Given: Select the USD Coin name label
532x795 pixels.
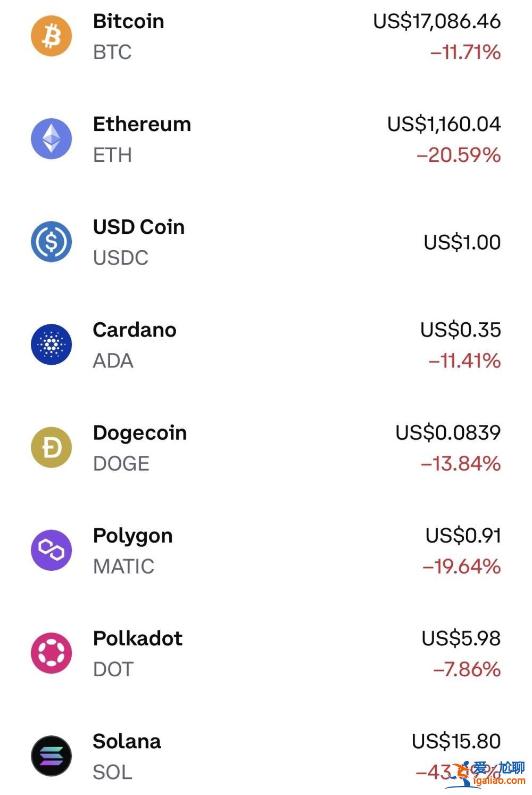Looking at the screenshot, I should pos(138,227).
